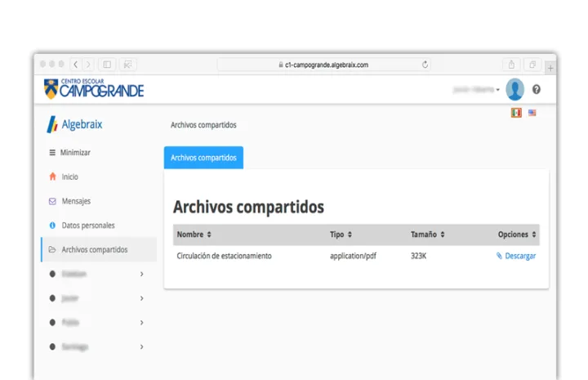This screenshot has height=380, width=588.
Task: Toggle the Safari sidebar button
Action: [x=107, y=65]
